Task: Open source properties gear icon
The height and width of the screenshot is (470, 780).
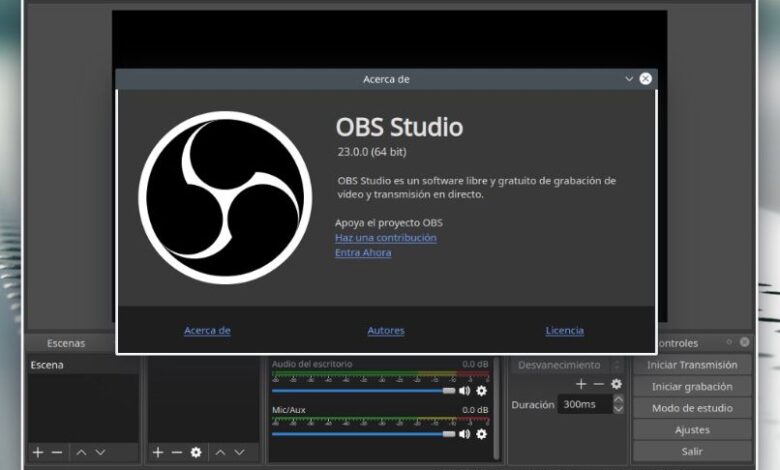Action: point(196,452)
